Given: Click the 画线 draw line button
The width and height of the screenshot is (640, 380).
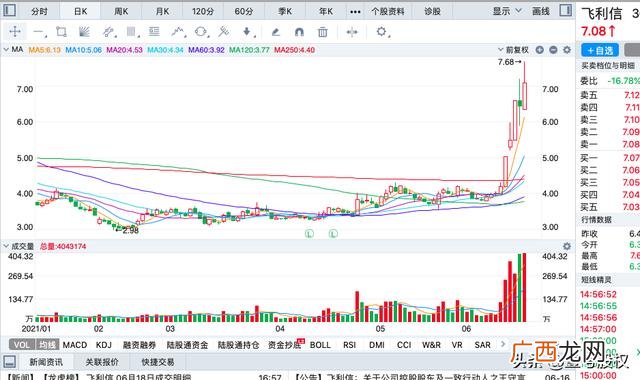Looking at the screenshot, I should coord(541,11).
